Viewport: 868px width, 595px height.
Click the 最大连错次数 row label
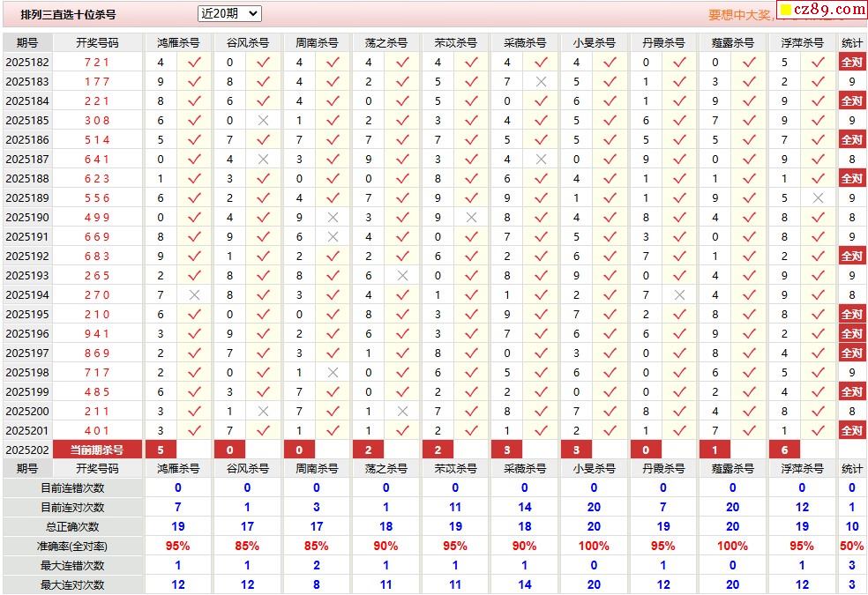coord(72,566)
